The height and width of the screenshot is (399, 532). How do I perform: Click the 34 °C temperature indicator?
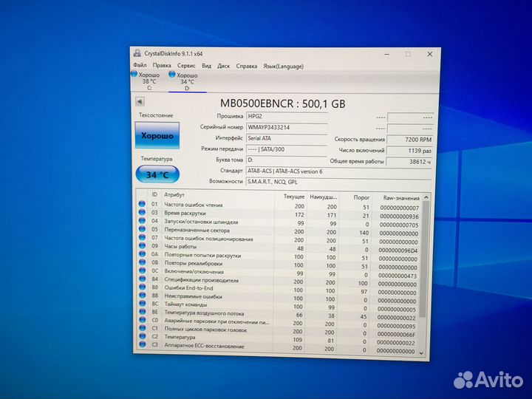[157, 174]
